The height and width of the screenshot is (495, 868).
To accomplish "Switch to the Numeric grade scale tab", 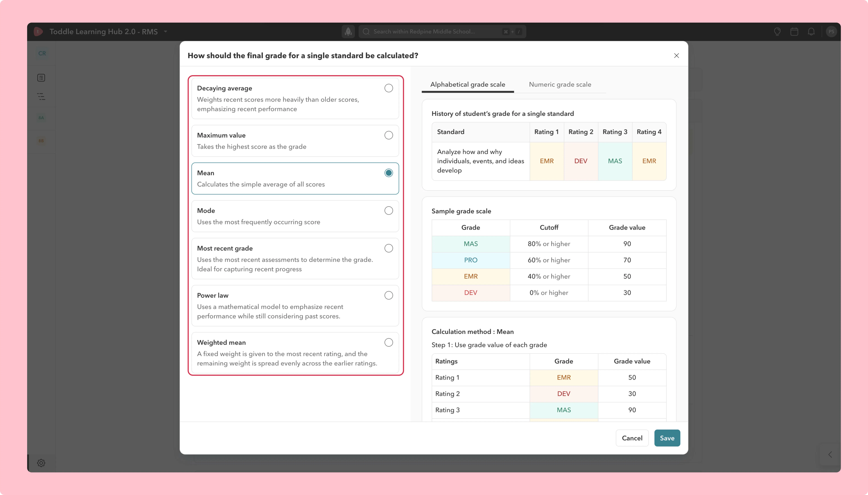I will [560, 84].
